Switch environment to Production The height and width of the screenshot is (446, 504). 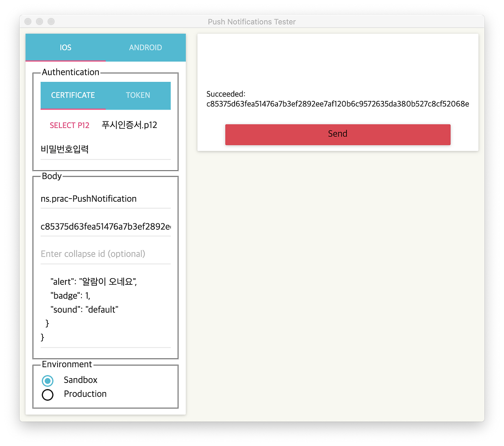(48, 394)
